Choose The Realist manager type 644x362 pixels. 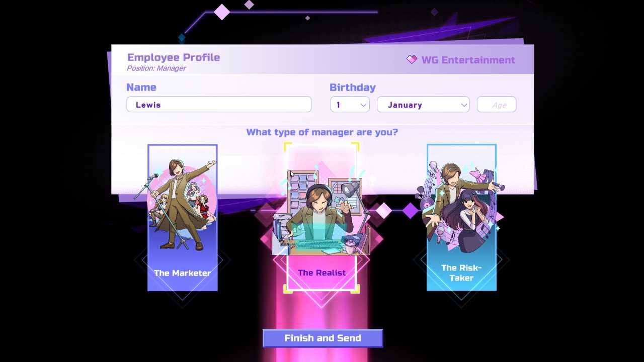322,218
